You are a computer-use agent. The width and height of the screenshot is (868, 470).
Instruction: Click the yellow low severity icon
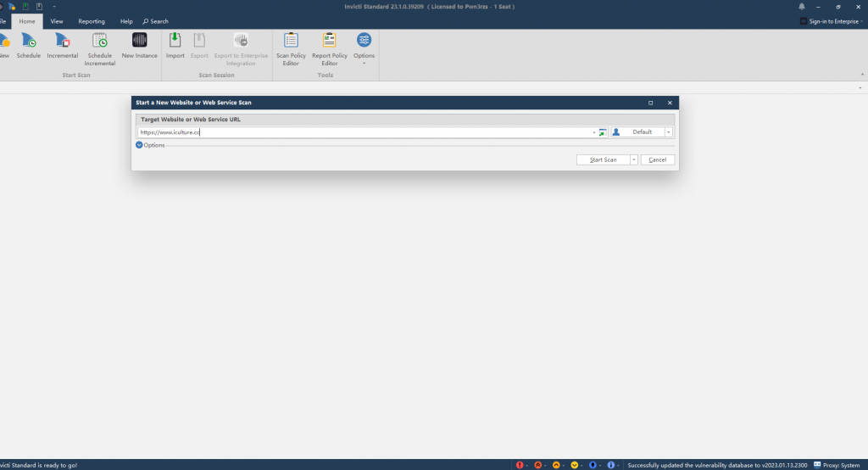[574, 465]
